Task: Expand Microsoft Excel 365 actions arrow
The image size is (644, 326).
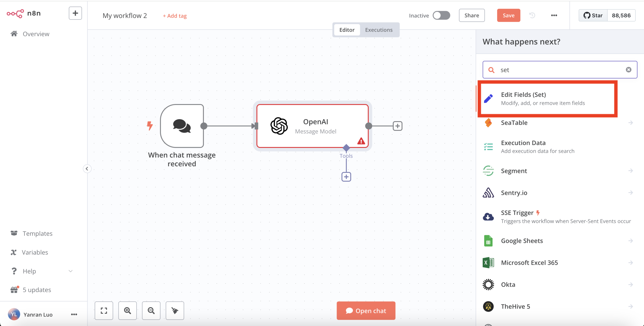Action: click(x=631, y=263)
